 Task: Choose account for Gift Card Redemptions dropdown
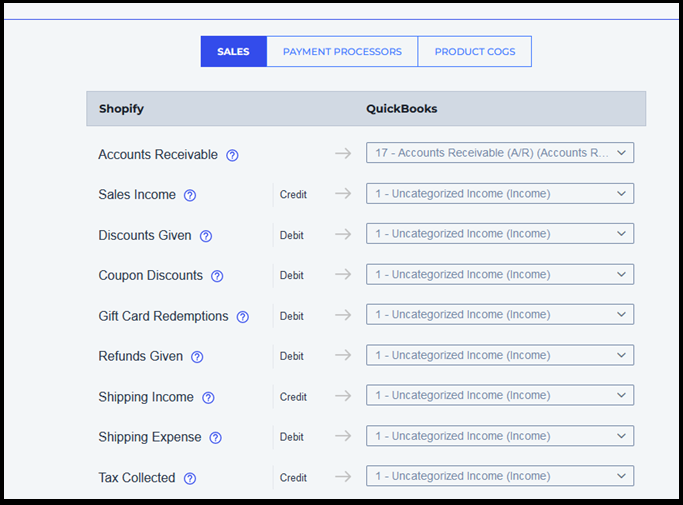pos(499,315)
